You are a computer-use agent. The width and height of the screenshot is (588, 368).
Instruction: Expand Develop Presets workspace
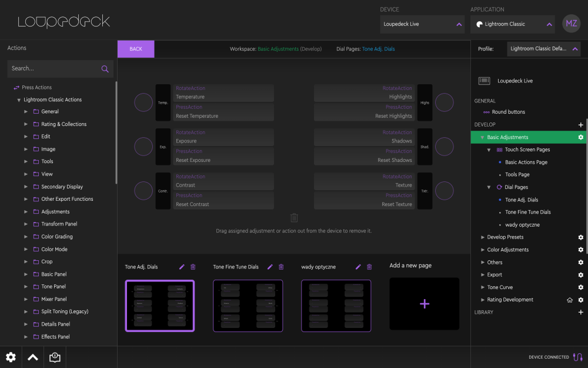point(483,237)
